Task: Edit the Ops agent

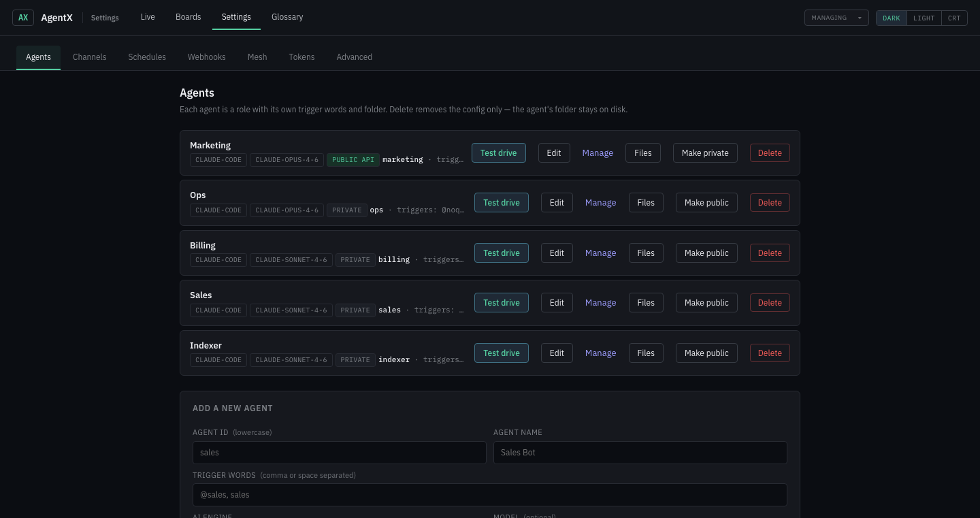Action: [x=557, y=203]
